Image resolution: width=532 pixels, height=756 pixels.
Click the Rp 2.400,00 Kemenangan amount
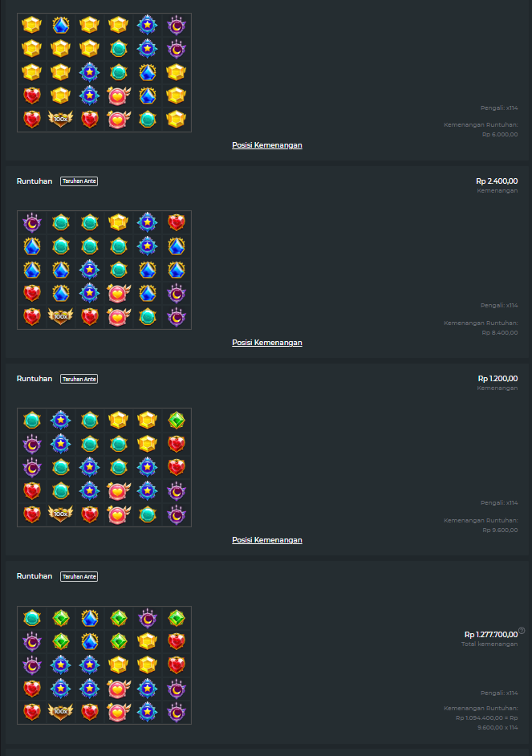[497, 181]
